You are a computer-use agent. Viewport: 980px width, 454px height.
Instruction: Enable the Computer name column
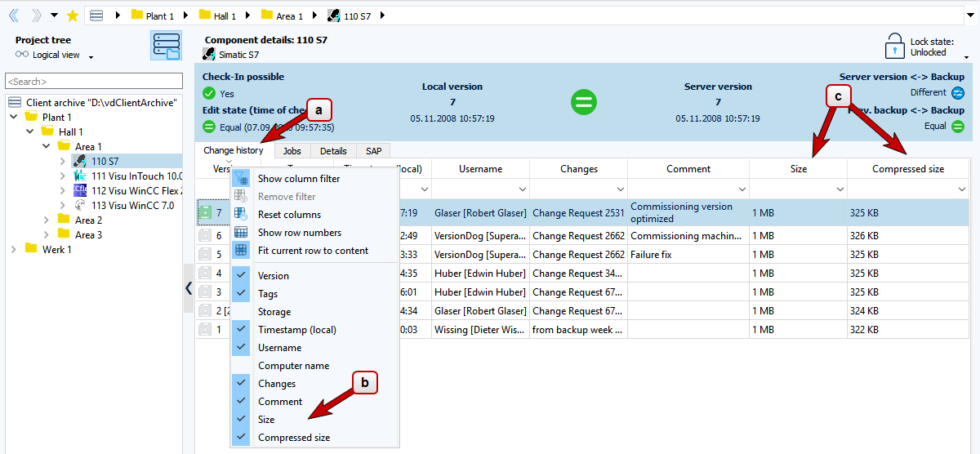pyautogui.click(x=293, y=366)
